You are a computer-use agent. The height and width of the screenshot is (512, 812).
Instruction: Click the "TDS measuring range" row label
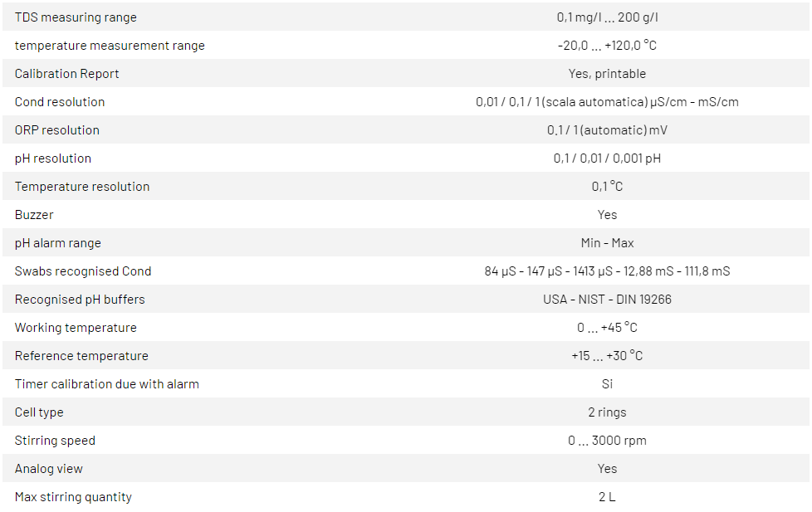pos(76,17)
